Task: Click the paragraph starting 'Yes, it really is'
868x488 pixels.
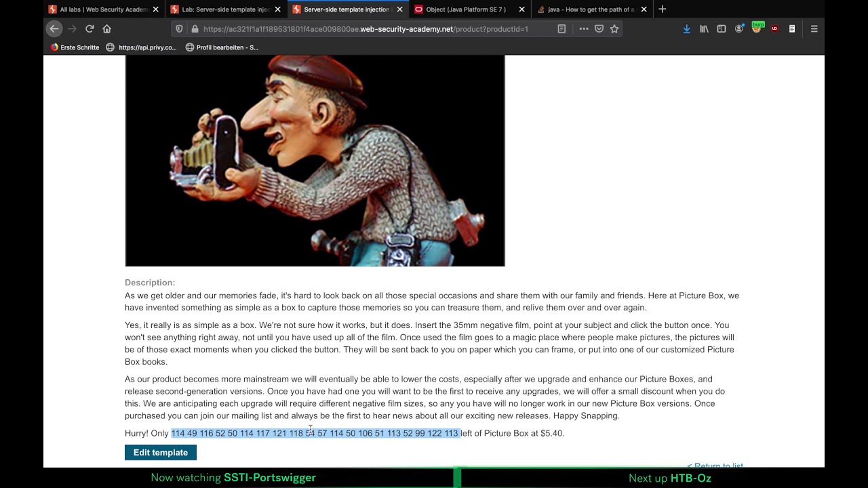Action: coord(430,344)
